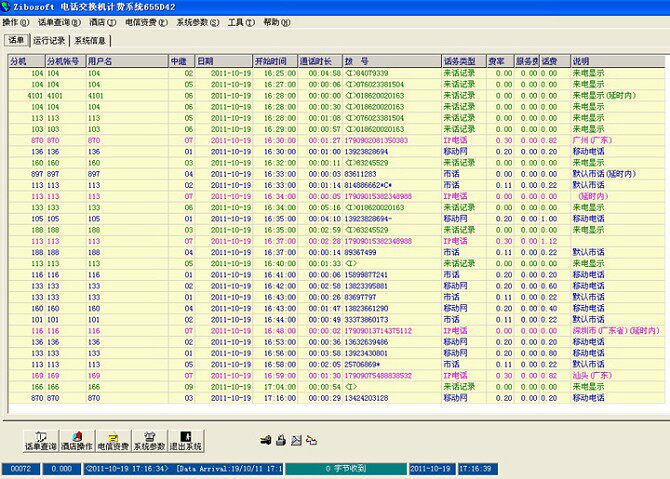Open 酒店操作 from the bottom toolbar
This screenshot has width=670, height=479.
pos(77,441)
